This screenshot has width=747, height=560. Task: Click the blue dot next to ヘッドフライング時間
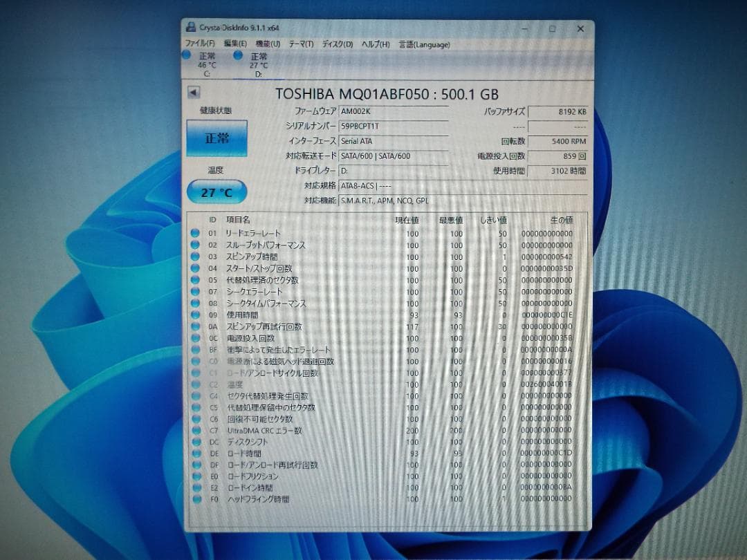tap(195, 499)
